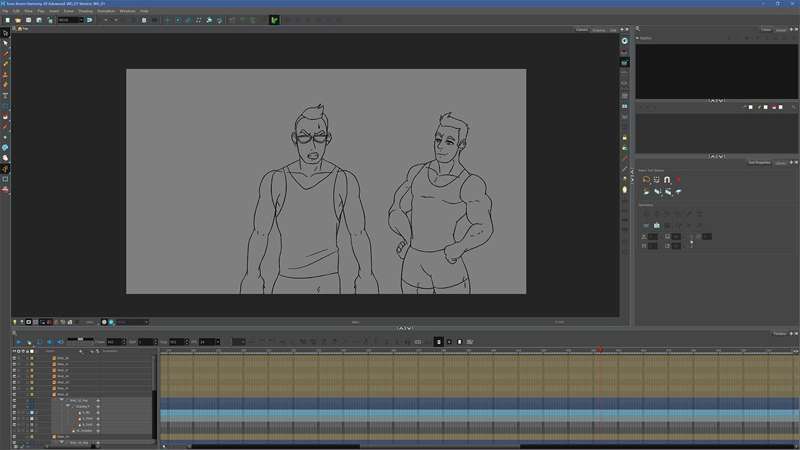Expand the Palettes disclosure triangle in Colour view
Viewport: 800px width, 450px height.
[x=638, y=38]
